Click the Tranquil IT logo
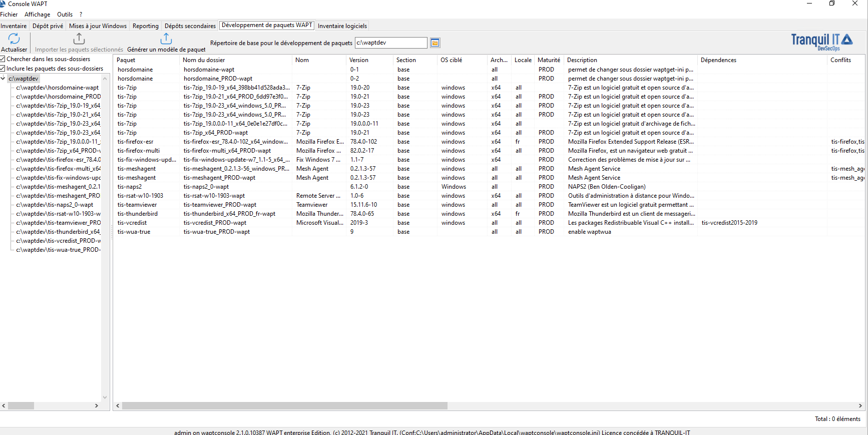This screenshot has height=435, width=868. [x=821, y=42]
